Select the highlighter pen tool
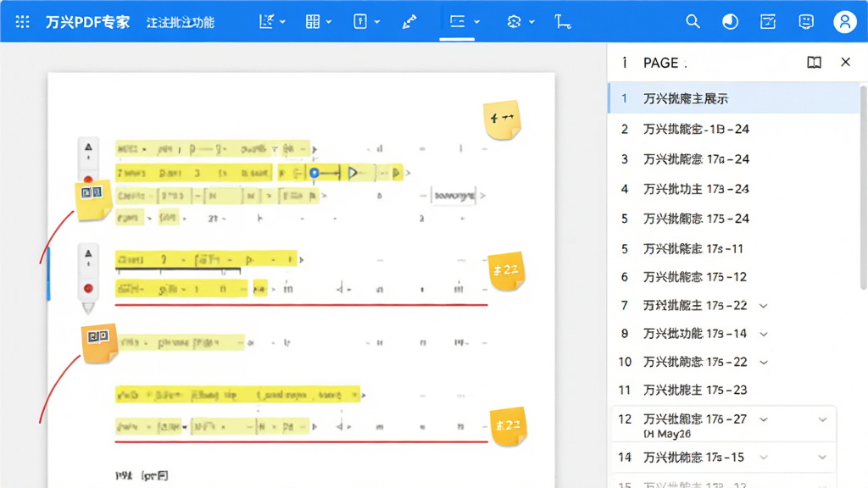Screen dimensions: 868x488 pyautogui.click(x=409, y=21)
